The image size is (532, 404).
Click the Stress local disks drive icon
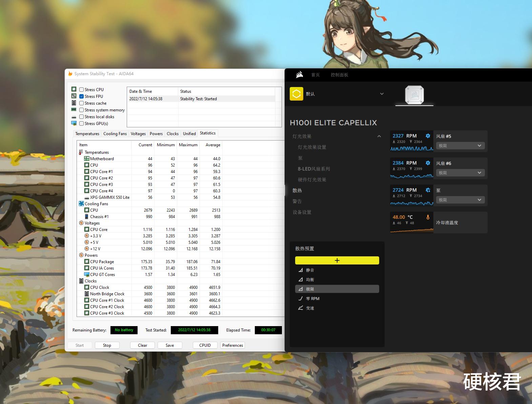tap(74, 117)
